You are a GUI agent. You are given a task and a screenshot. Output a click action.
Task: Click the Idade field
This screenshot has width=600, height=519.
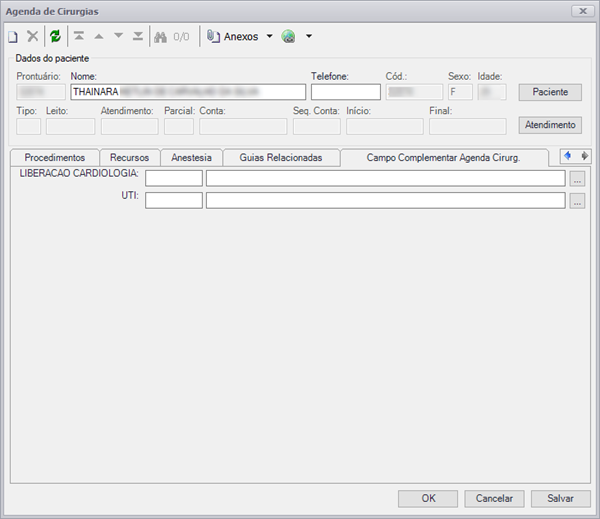tap(492, 92)
